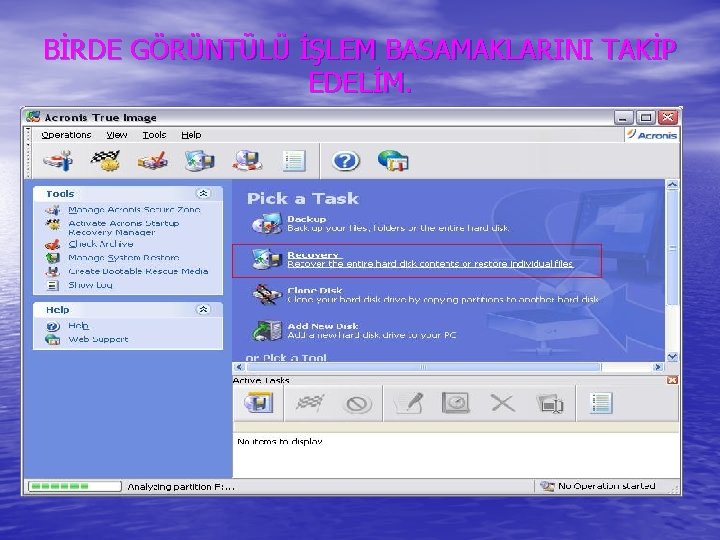720x540 pixels.
Task: Click the Acronis logo in the menu bar
Action: tap(652, 135)
